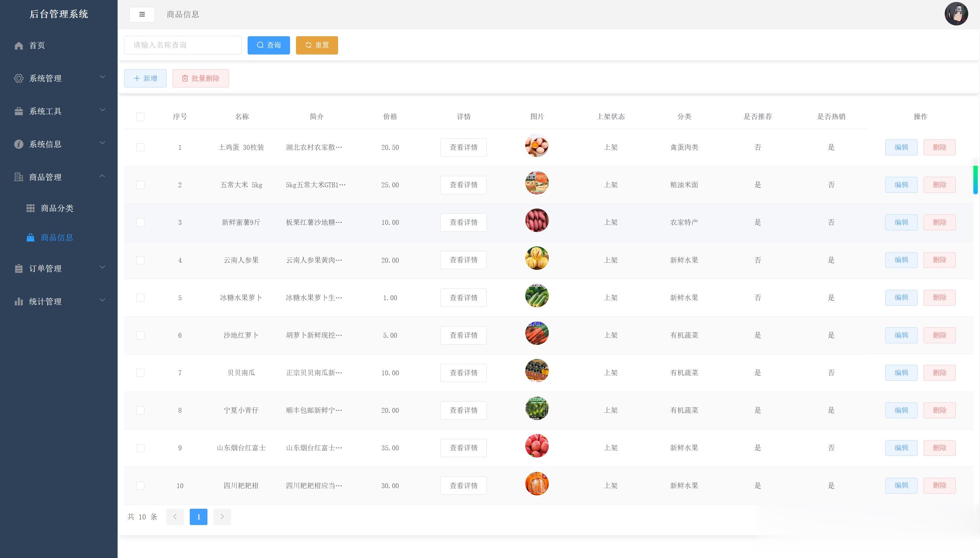Viewport: 980px width, 558px height.
Task: Check the checkbox for row 土鸡蛋 30枚装
Action: point(140,147)
